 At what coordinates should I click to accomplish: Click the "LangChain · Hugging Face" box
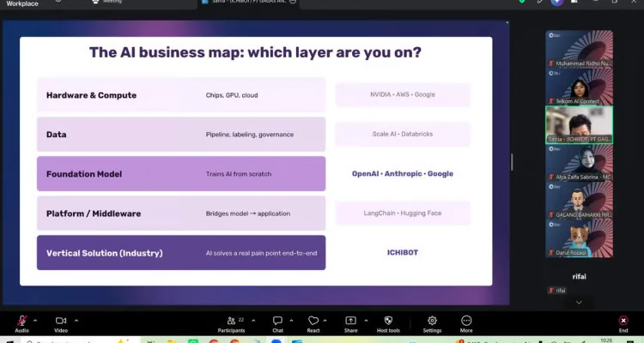pyautogui.click(x=403, y=213)
